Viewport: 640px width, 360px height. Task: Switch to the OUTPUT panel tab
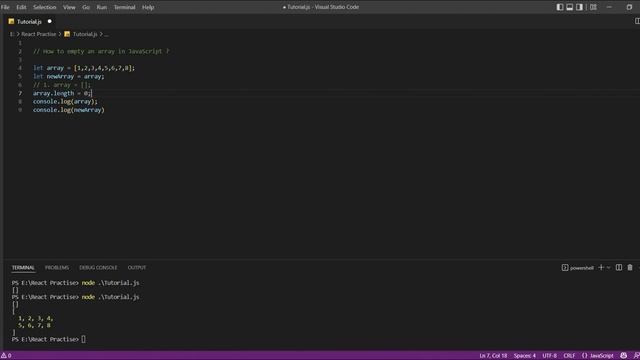tap(137, 268)
